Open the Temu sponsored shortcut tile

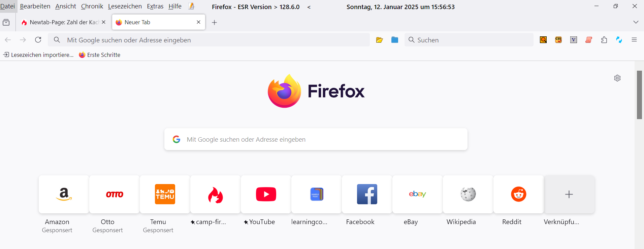click(165, 194)
